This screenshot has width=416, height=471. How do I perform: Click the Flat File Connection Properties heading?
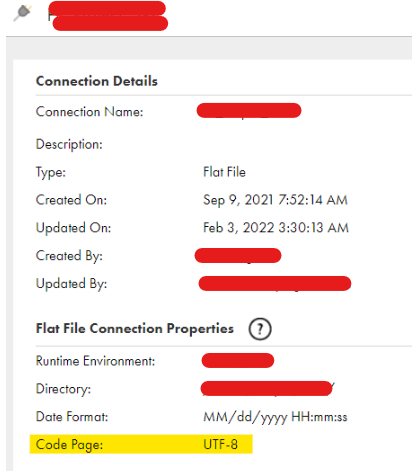(x=135, y=329)
